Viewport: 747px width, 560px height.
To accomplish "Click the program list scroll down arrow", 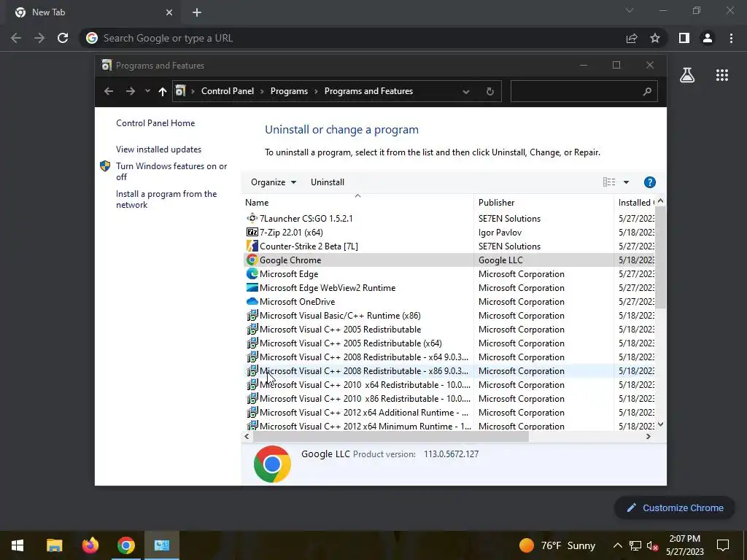I will click(x=660, y=424).
